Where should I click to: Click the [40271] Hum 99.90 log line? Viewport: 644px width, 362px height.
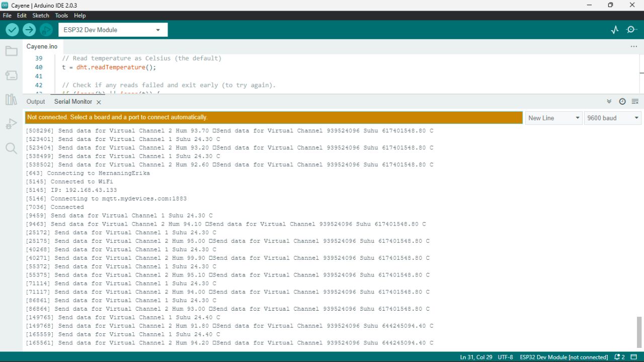[x=227, y=258]
